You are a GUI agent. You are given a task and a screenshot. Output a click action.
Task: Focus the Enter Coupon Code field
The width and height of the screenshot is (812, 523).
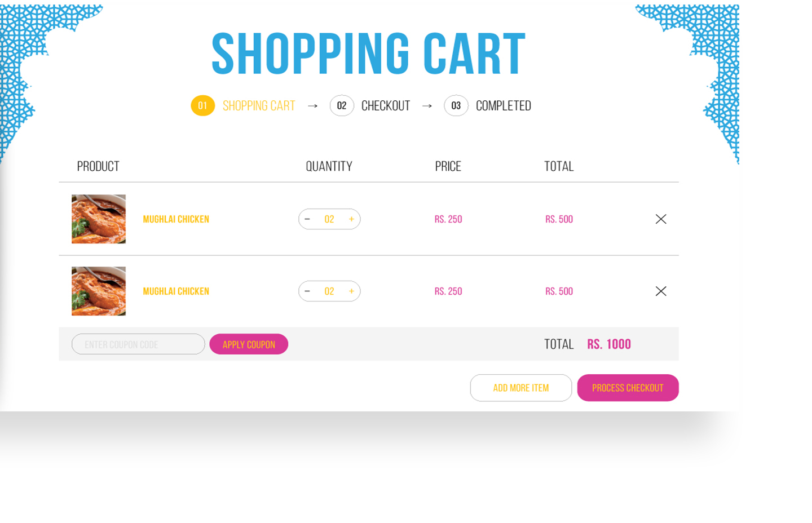tap(138, 344)
